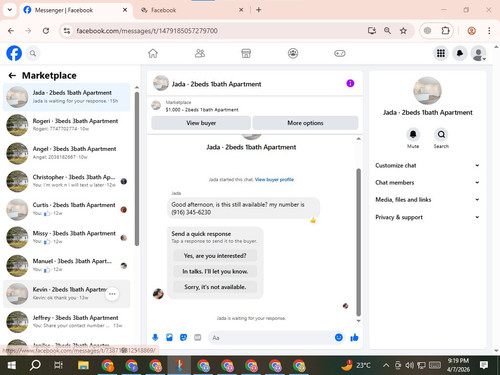Click the More options button
Screen dimensions: 500x375
pos(305,123)
